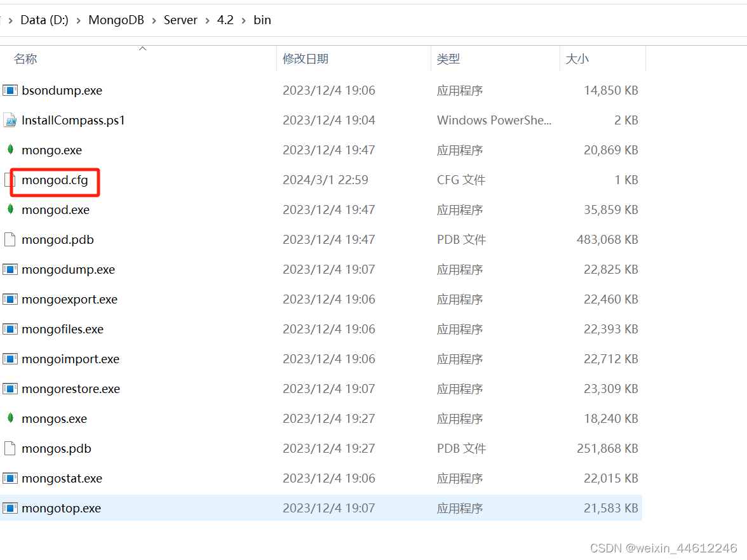Click the 18,240 KB size cell

point(611,418)
